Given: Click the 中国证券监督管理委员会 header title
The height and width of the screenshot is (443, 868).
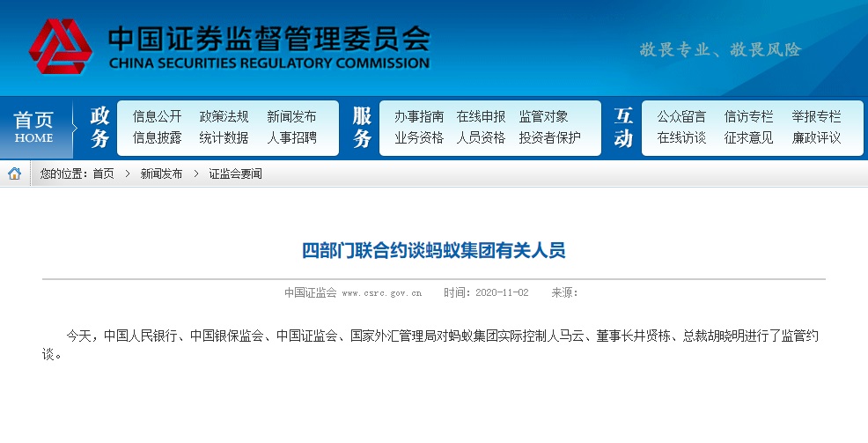Looking at the screenshot, I should (x=269, y=38).
